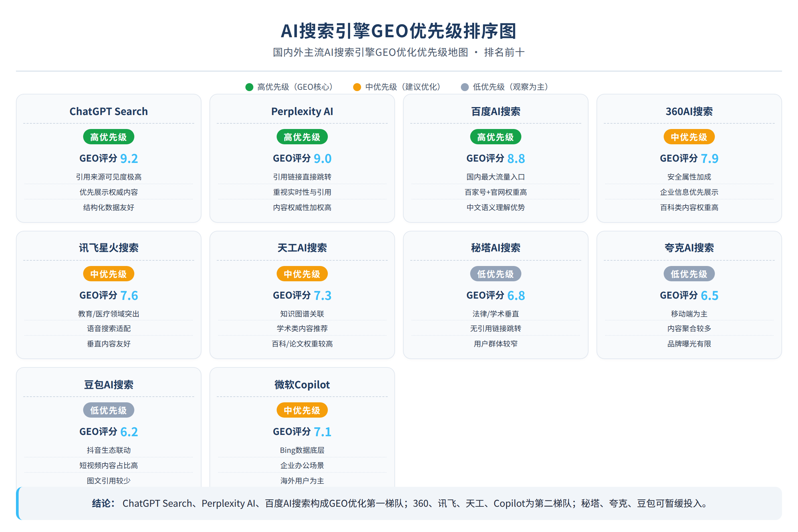The image size is (798, 532).
Task: Click the GEO score 7.9
Action: (x=710, y=159)
